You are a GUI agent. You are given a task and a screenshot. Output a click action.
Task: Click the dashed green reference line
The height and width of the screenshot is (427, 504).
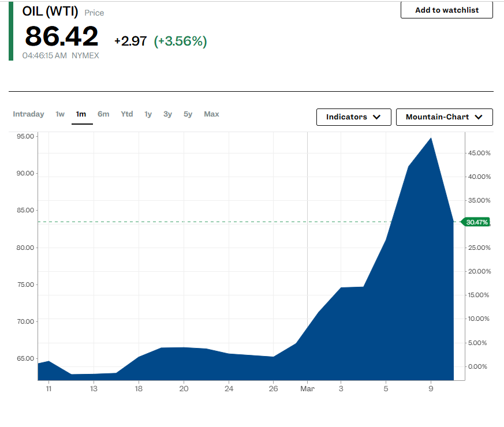tap(231, 221)
